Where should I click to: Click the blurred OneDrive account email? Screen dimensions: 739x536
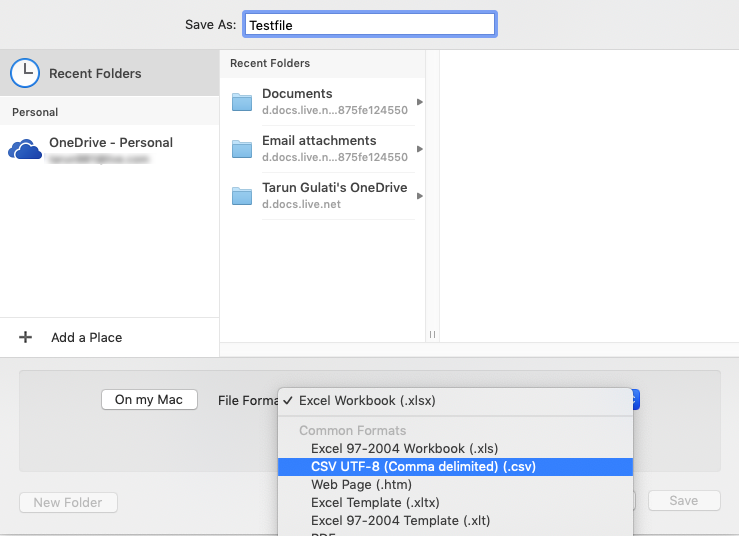[98, 159]
